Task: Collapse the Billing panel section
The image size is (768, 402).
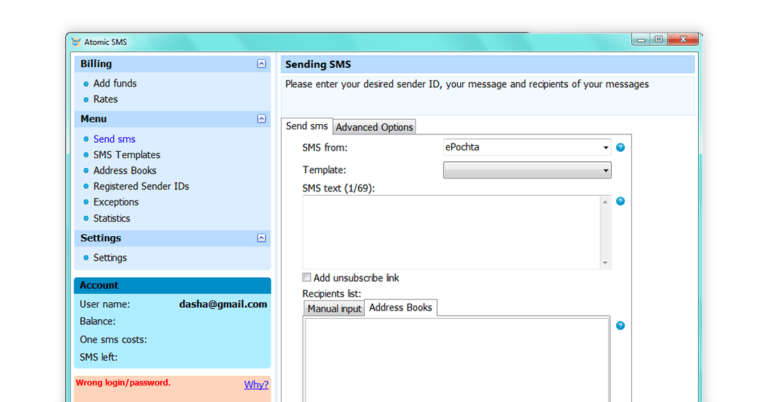Action: click(262, 64)
